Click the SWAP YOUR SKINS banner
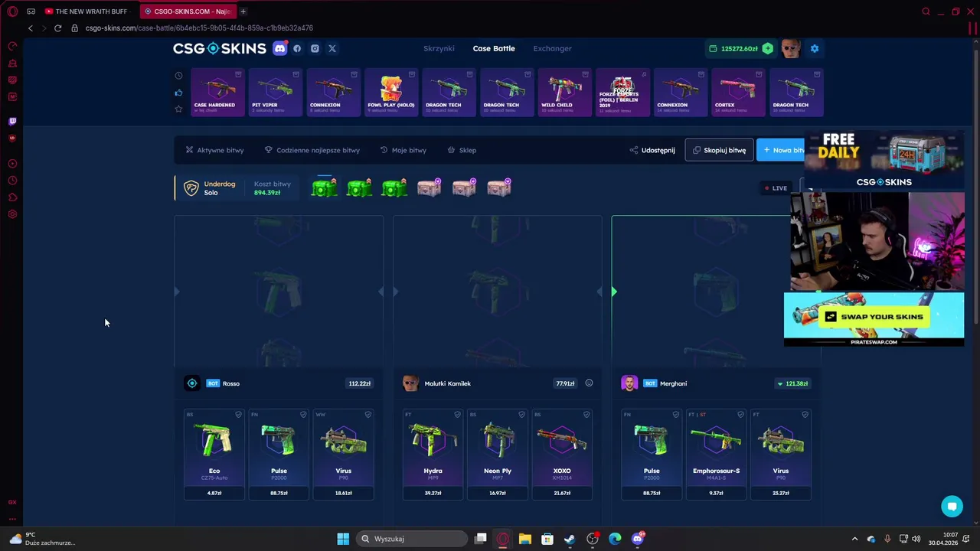This screenshot has width=980, height=551. click(x=874, y=319)
